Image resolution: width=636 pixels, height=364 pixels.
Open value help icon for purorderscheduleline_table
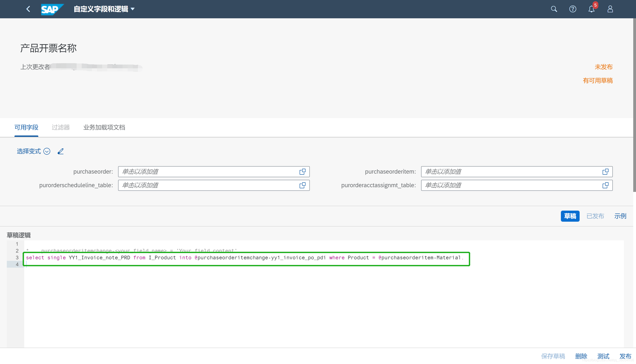(303, 185)
